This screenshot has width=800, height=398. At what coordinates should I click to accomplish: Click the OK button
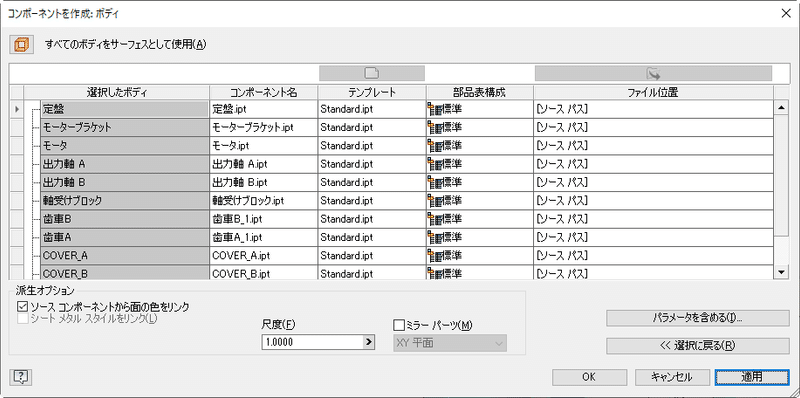[x=589, y=377]
